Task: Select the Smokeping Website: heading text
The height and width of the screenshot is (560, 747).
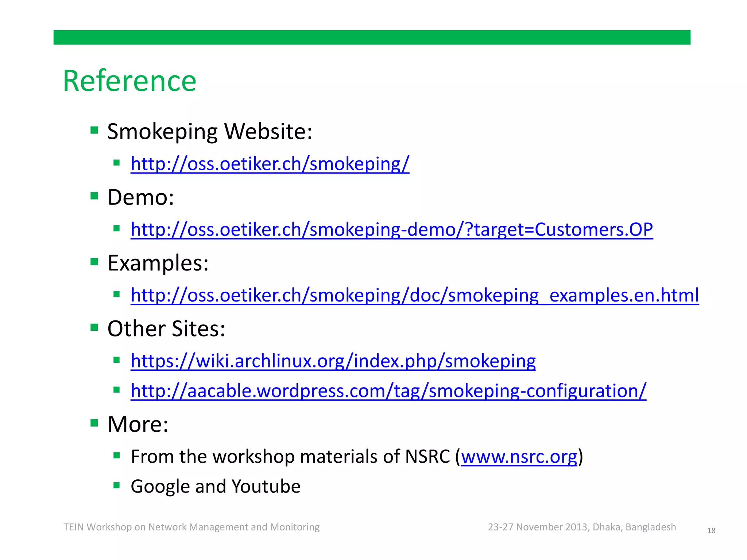Action: click(210, 131)
